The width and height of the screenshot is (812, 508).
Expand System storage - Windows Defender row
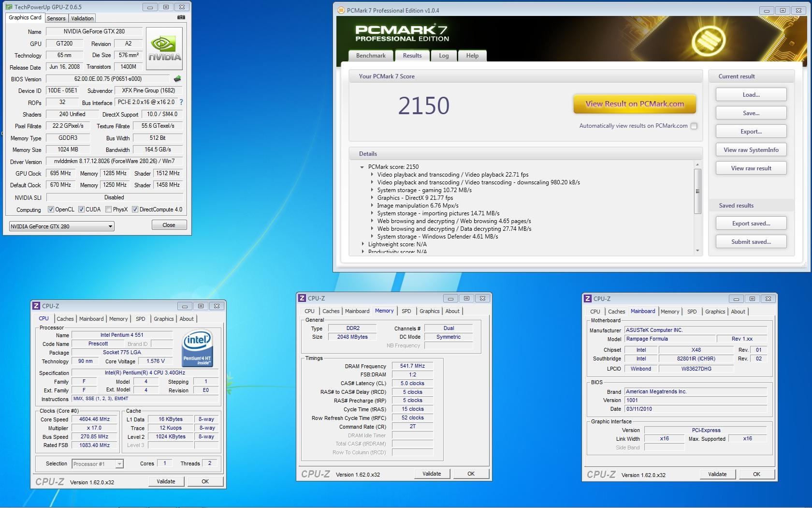click(x=372, y=237)
